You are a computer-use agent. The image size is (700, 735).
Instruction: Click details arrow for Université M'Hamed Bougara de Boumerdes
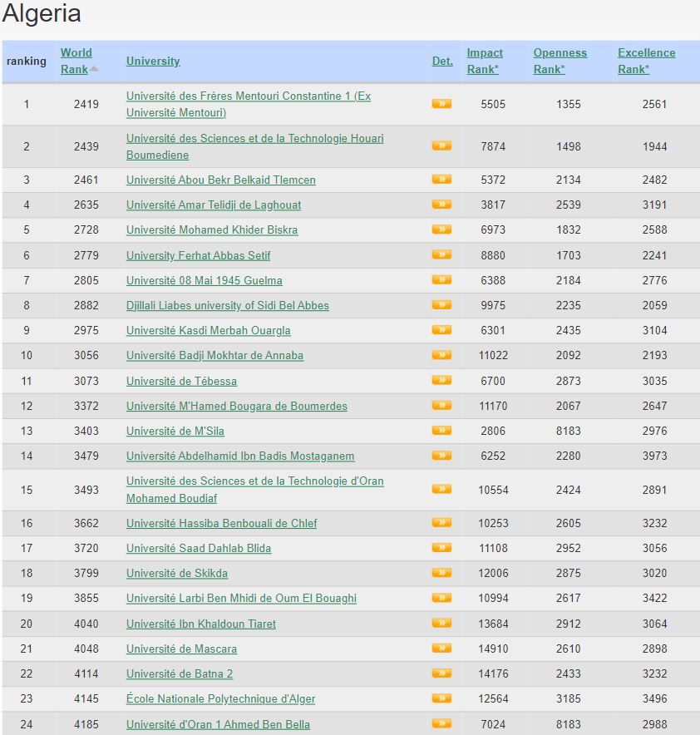coord(441,406)
